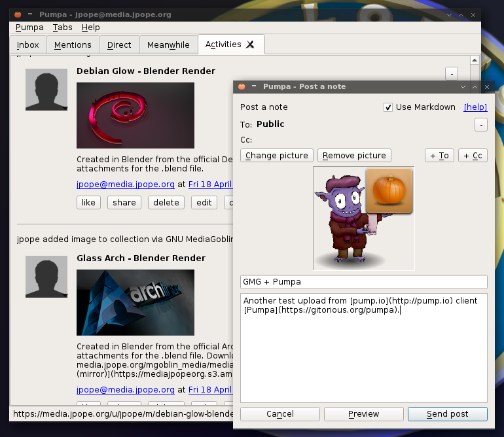This screenshot has height=437, width=504.
Task: Click the Public recipient label
Action: (270, 124)
